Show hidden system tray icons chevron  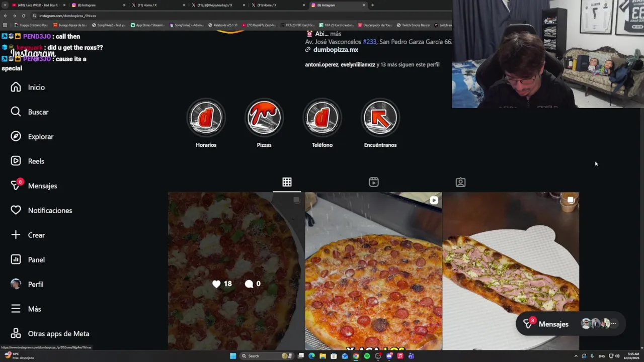click(x=576, y=356)
